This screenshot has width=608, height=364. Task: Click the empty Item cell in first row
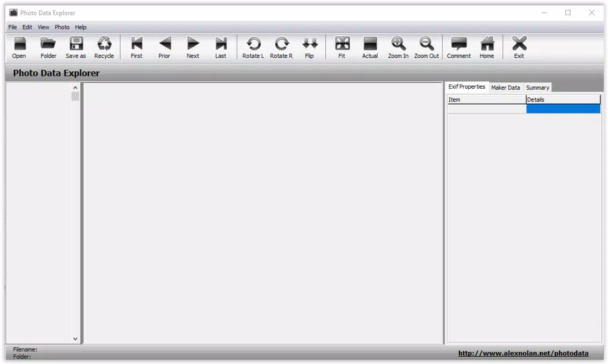tap(487, 109)
